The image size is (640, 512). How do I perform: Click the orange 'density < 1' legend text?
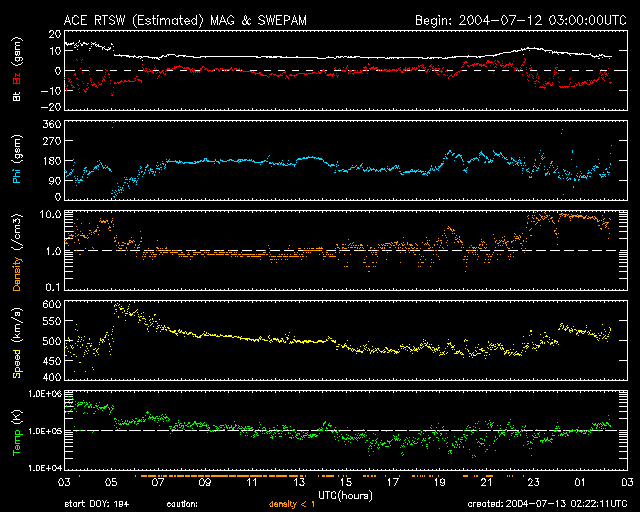(x=292, y=504)
